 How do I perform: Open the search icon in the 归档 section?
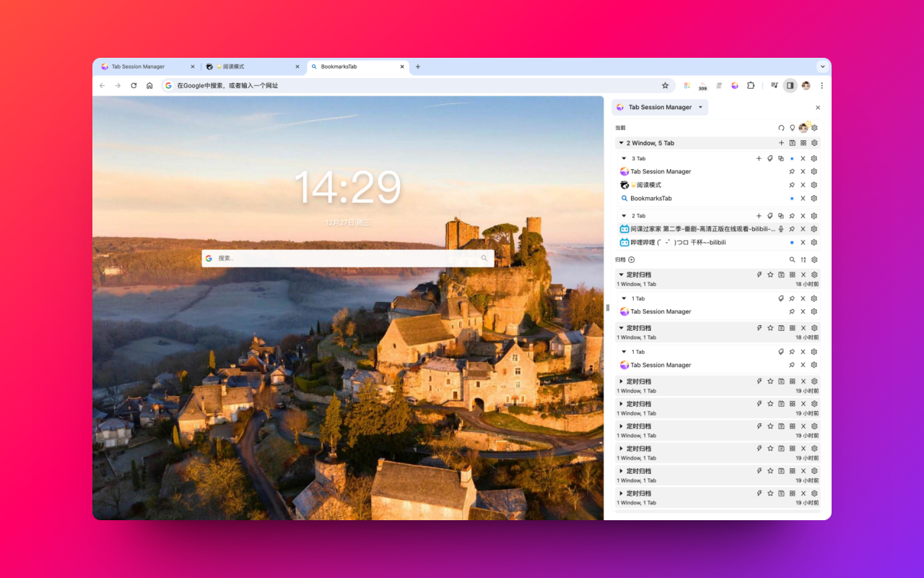pyautogui.click(x=793, y=259)
